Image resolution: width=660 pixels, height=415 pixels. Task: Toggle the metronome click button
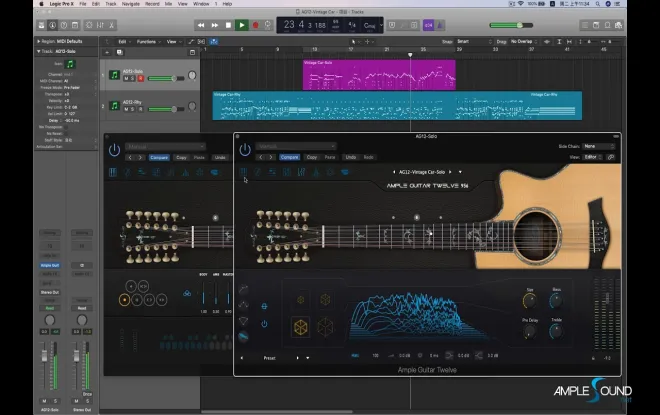(439, 25)
